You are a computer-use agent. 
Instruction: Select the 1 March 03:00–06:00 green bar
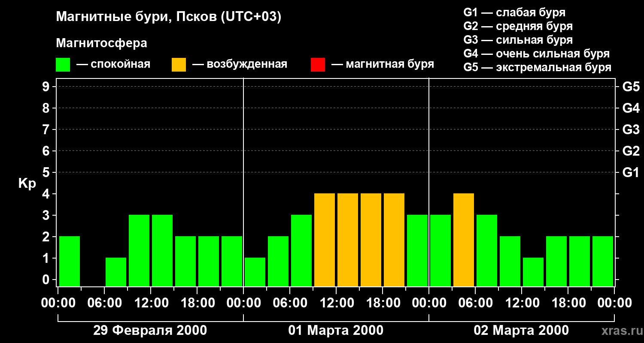(278, 261)
